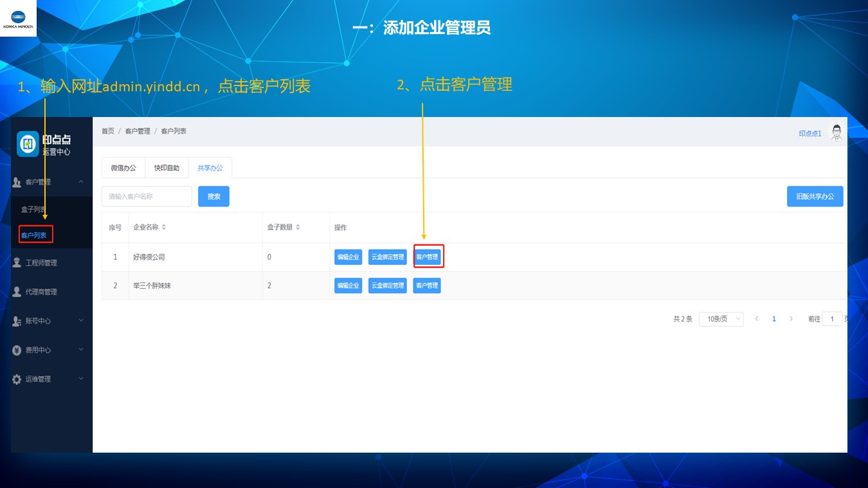Click the 搜索 button
This screenshot has width=868, height=488.
[213, 197]
